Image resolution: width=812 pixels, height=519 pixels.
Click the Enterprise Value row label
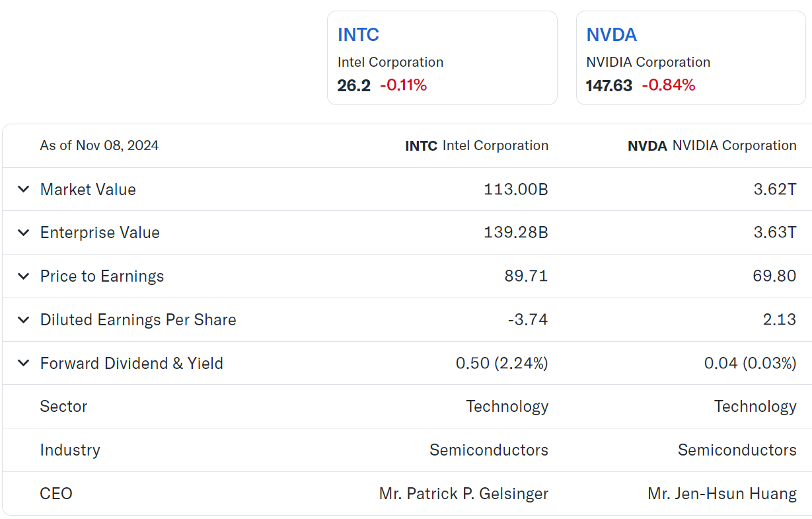click(x=100, y=233)
